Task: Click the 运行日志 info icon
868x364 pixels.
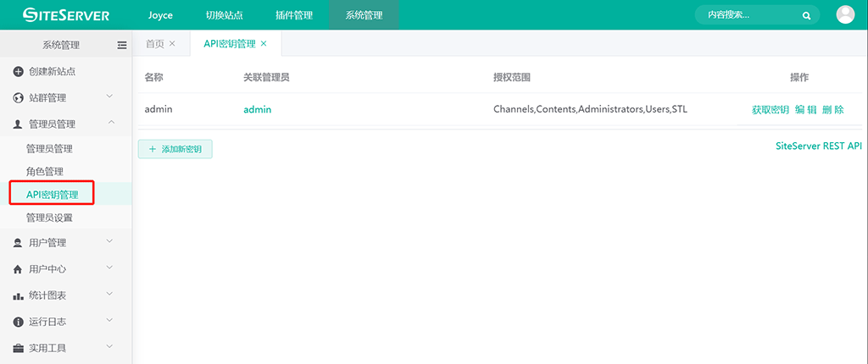Action: click(x=18, y=322)
